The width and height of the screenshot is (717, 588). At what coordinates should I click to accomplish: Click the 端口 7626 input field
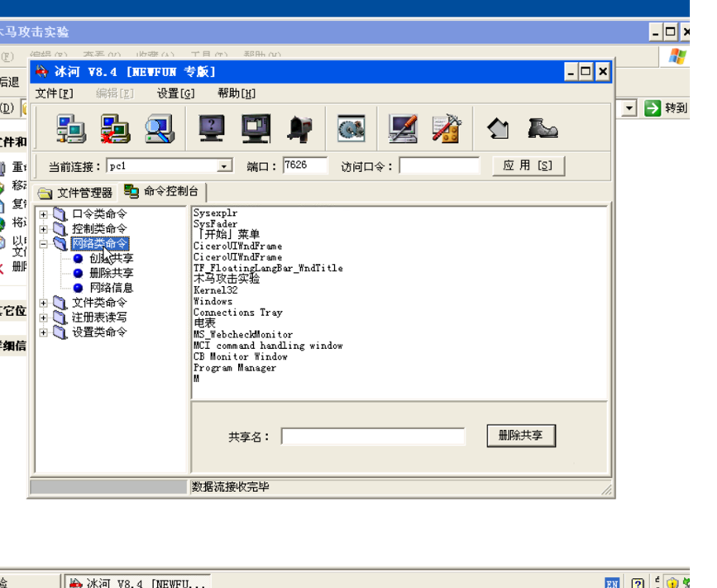tap(305, 165)
